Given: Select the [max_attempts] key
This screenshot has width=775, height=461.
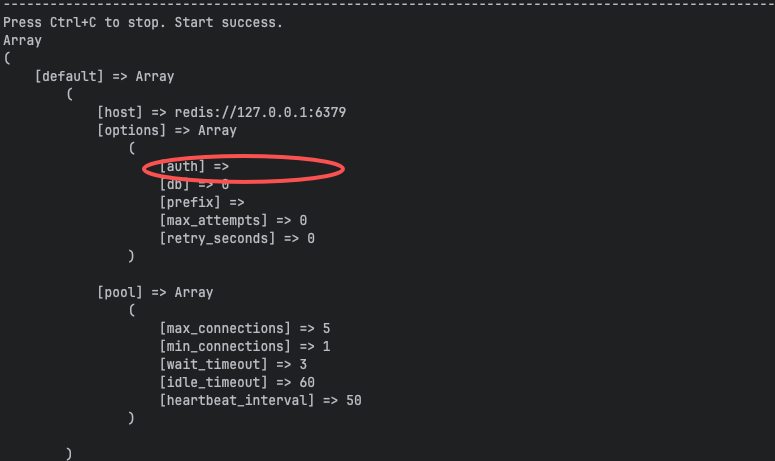Looking at the screenshot, I should 214,220.
